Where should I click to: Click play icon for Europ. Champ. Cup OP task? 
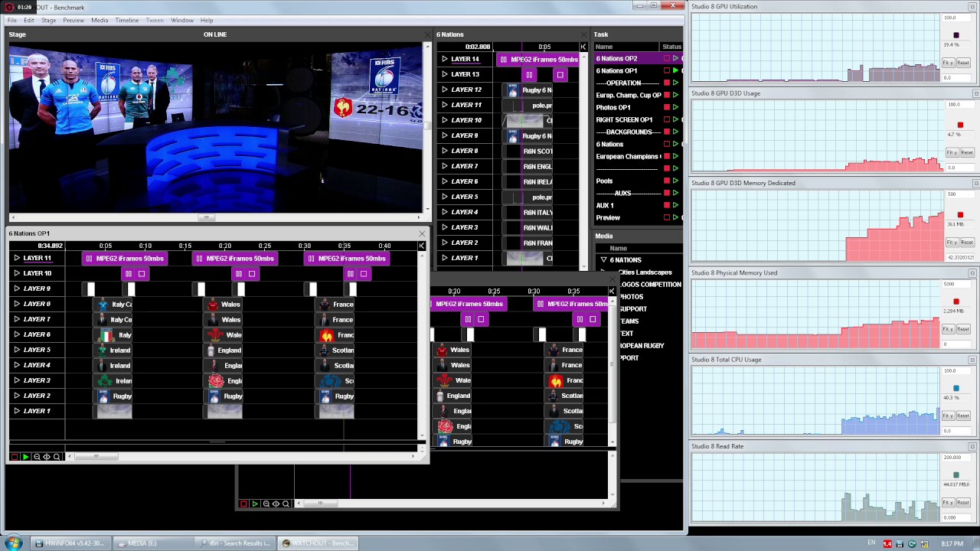point(675,96)
